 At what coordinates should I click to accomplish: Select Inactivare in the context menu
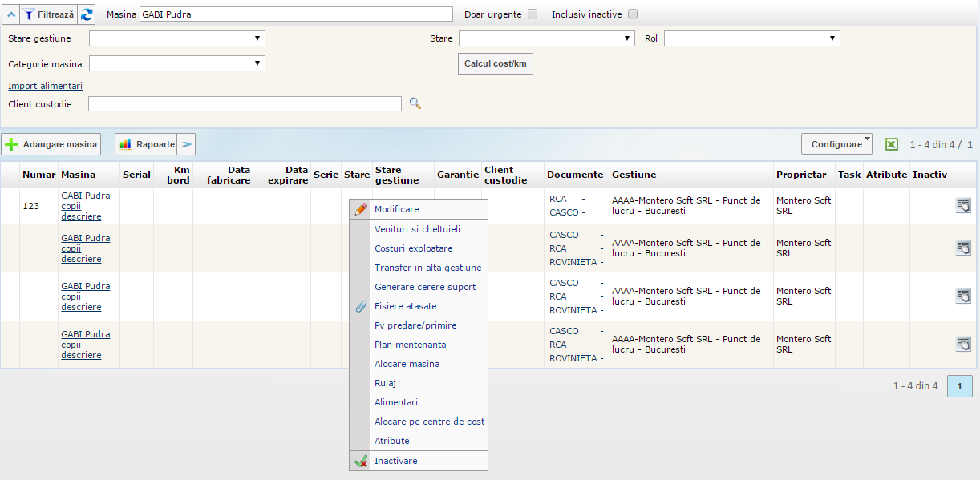tap(395, 461)
